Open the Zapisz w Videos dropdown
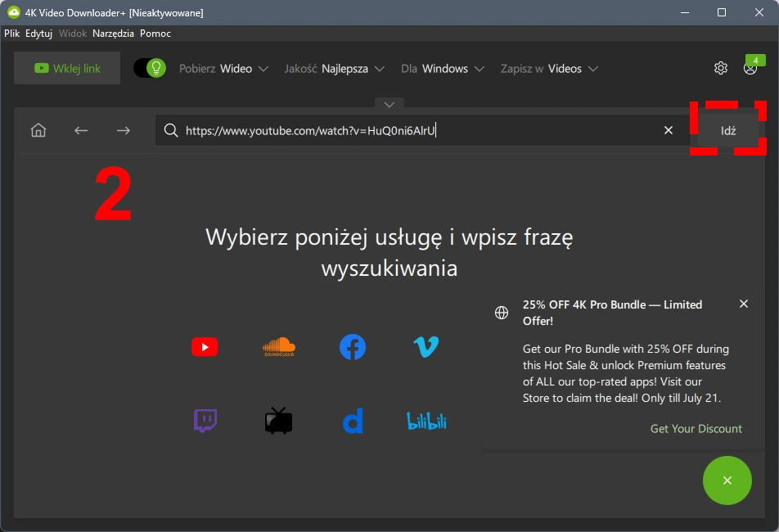779x532 pixels. tap(549, 69)
